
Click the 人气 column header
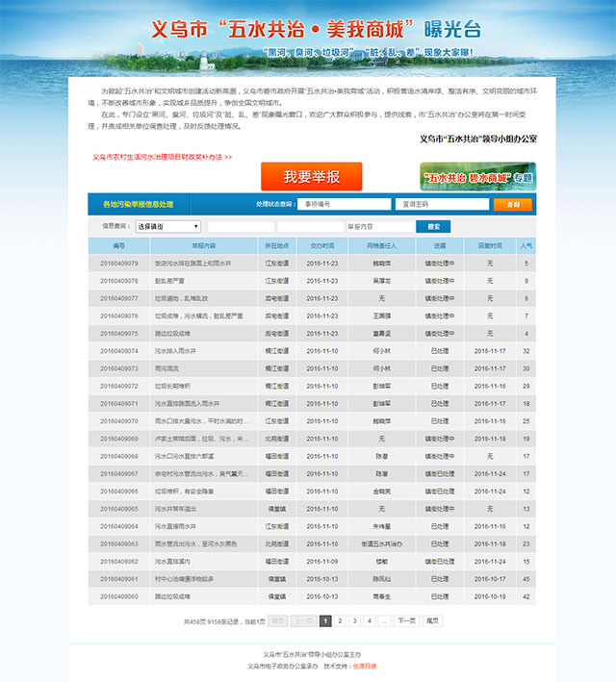(526, 245)
